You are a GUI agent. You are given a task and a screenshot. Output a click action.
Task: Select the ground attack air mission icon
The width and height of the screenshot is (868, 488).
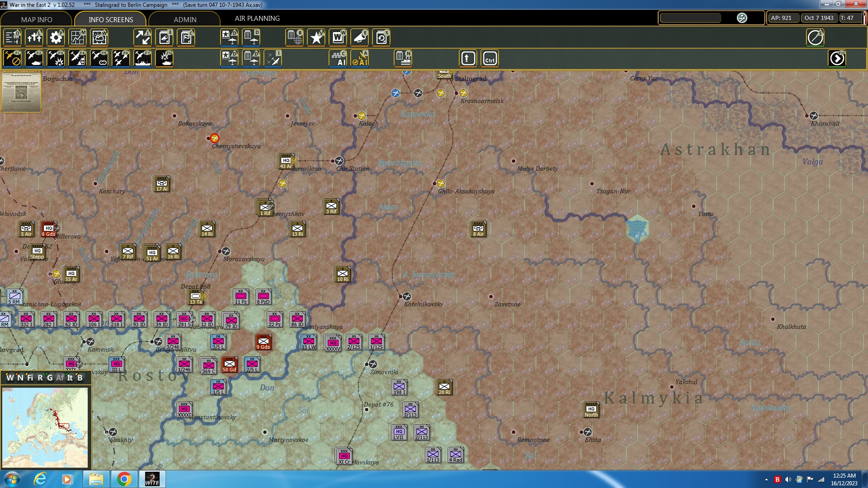point(56,58)
